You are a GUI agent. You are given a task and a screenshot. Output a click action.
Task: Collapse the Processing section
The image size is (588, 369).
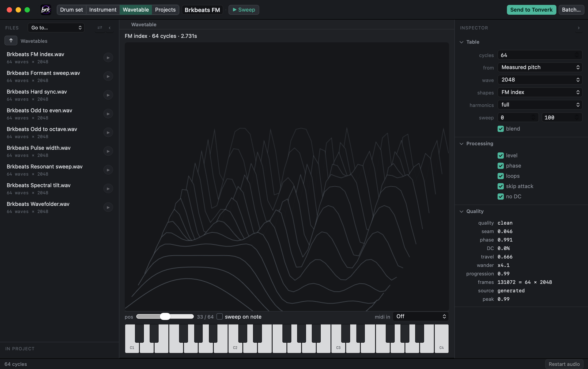tap(462, 144)
